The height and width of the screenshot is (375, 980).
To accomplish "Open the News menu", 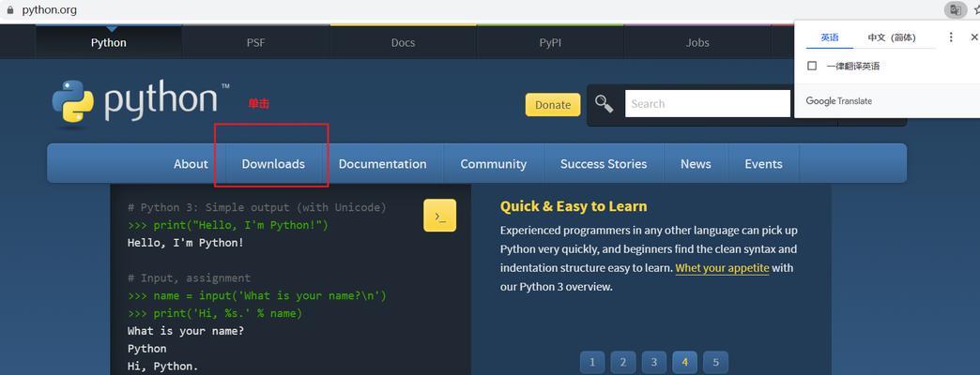I will 696,163.
